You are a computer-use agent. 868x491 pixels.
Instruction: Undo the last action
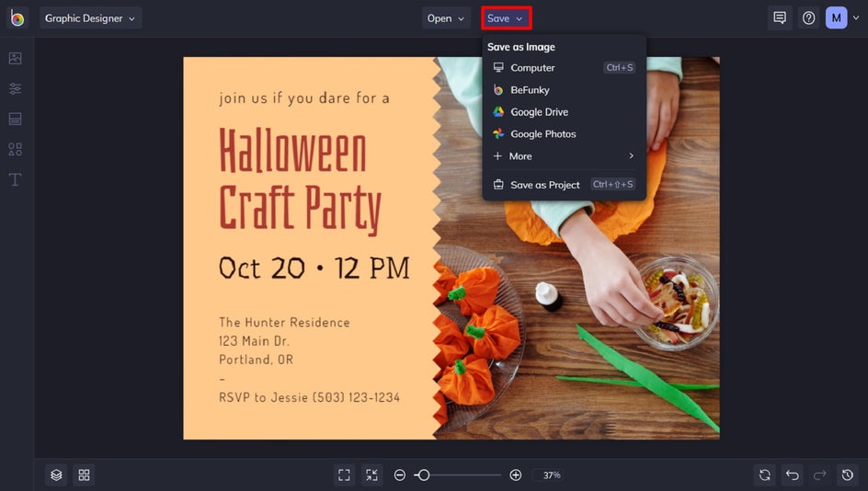pyautogui.click(x=793, y=475)
